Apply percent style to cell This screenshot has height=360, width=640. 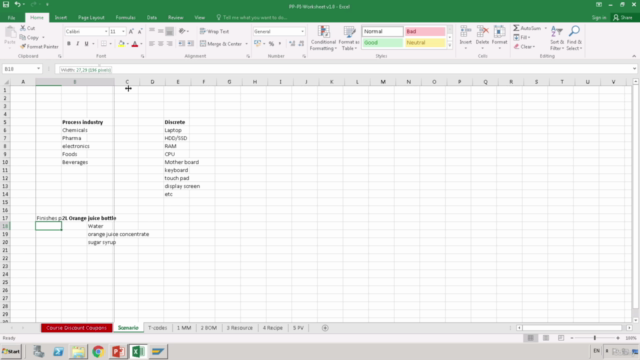(271, 44)
